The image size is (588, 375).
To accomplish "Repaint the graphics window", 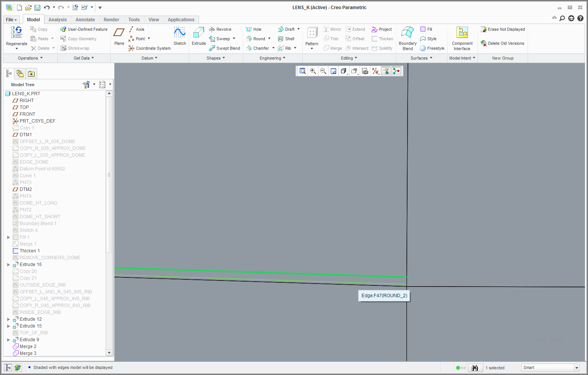I will (x=334, y=71).
